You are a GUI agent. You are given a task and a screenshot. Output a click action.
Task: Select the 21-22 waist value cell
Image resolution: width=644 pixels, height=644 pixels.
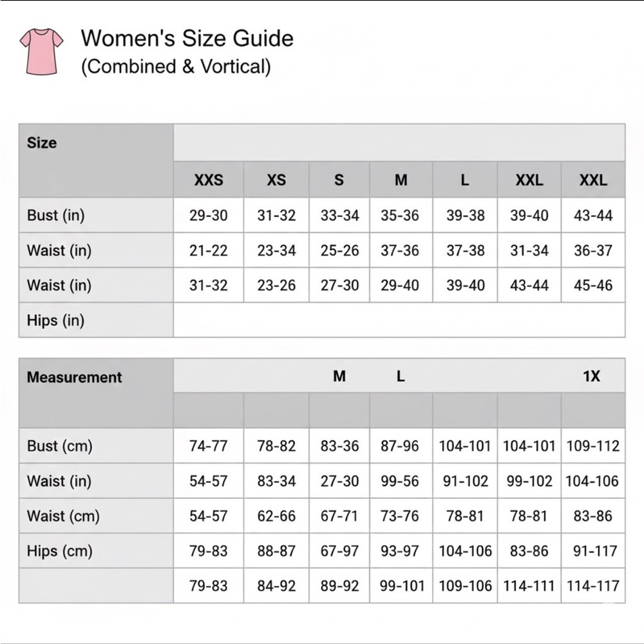point(209,251)
